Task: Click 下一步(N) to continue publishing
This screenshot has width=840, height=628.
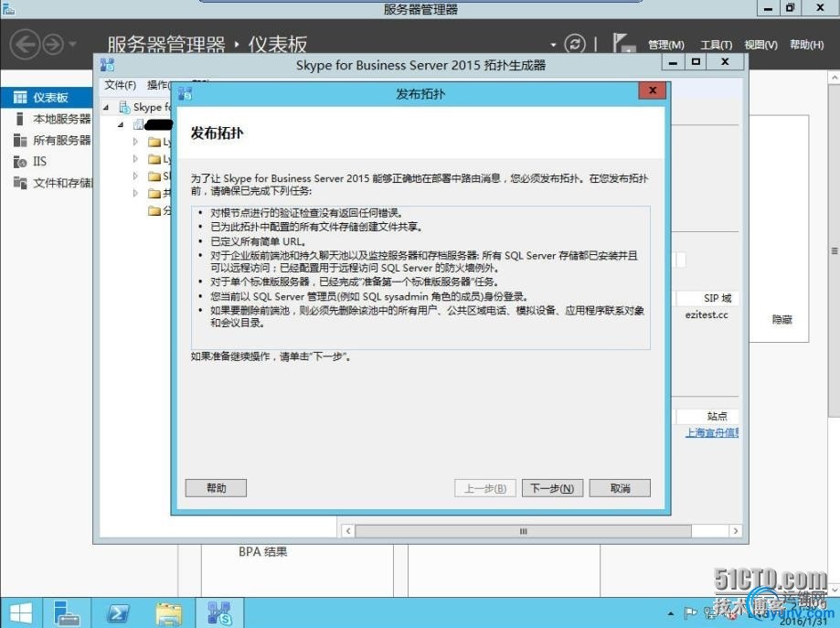Action: (552, 488)
